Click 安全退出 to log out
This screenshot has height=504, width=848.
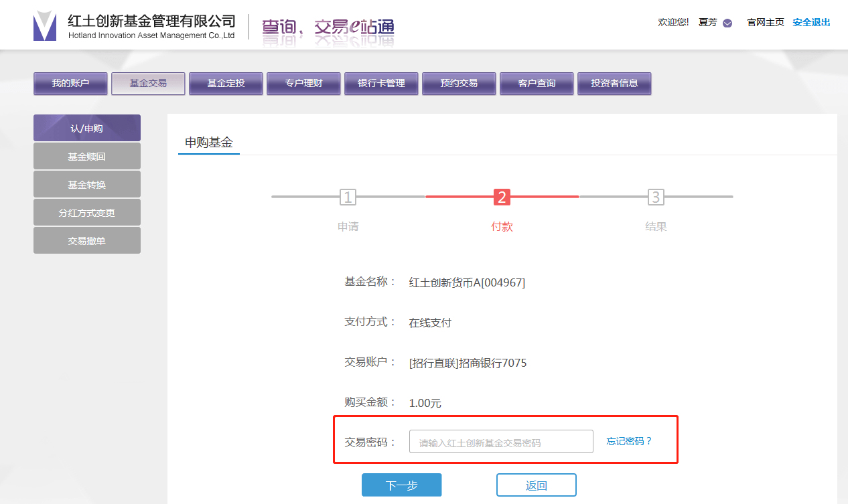[x=811, y=22]
